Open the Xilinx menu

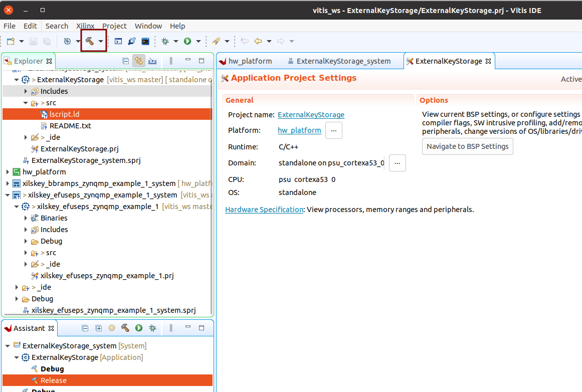[85, 26]
